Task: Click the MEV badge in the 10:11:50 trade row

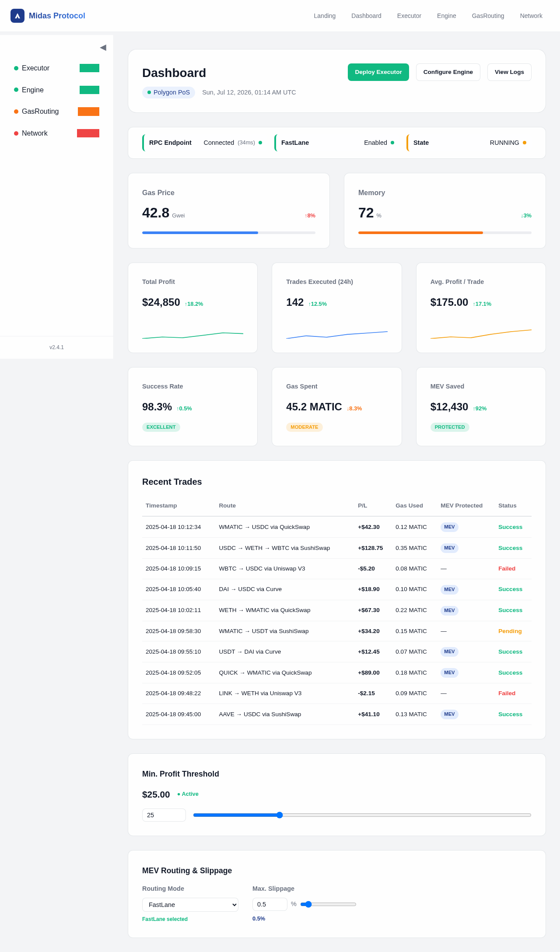Action: coord(449,548)
